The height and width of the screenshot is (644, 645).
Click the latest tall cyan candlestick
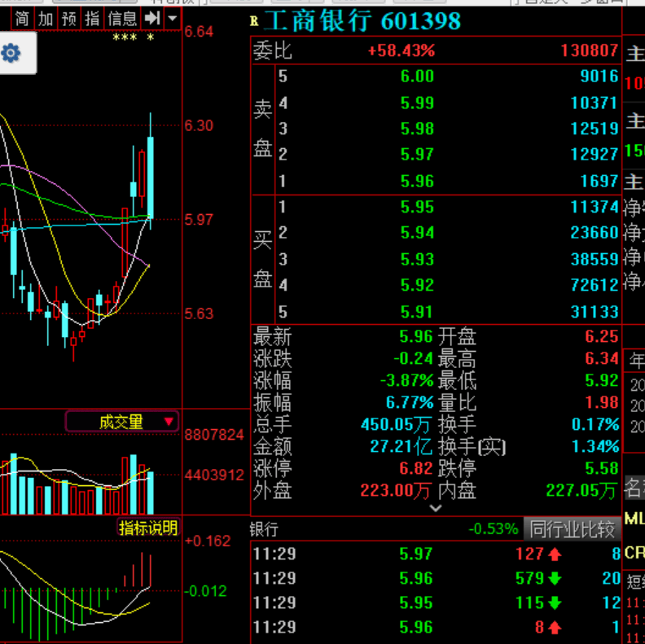[151, 178]
